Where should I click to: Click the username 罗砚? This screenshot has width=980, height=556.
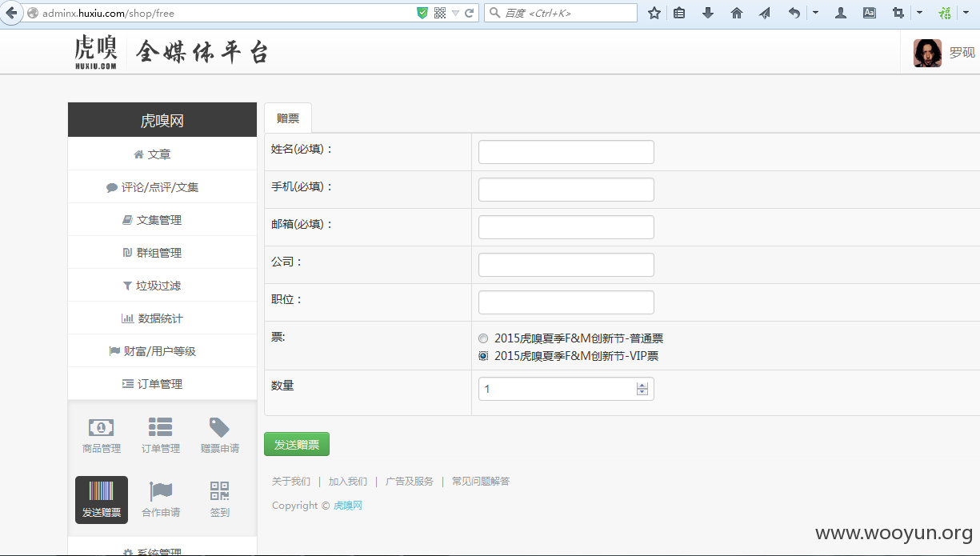[x=962, y=53]
